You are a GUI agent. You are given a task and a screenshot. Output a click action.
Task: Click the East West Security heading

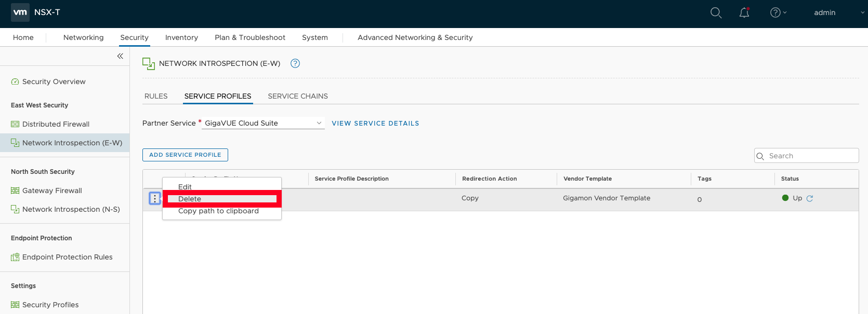(40, 105)
